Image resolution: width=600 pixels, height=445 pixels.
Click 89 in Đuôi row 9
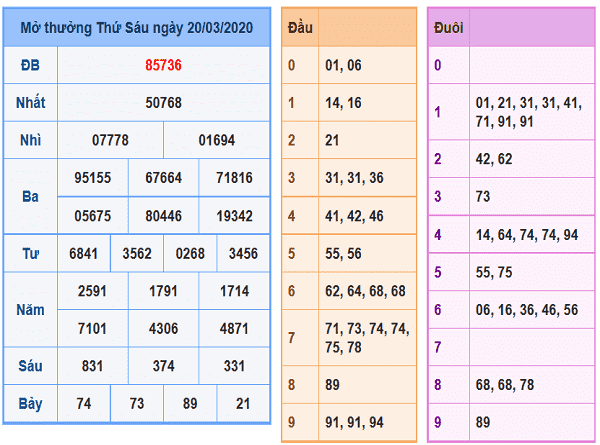point(483,422)
